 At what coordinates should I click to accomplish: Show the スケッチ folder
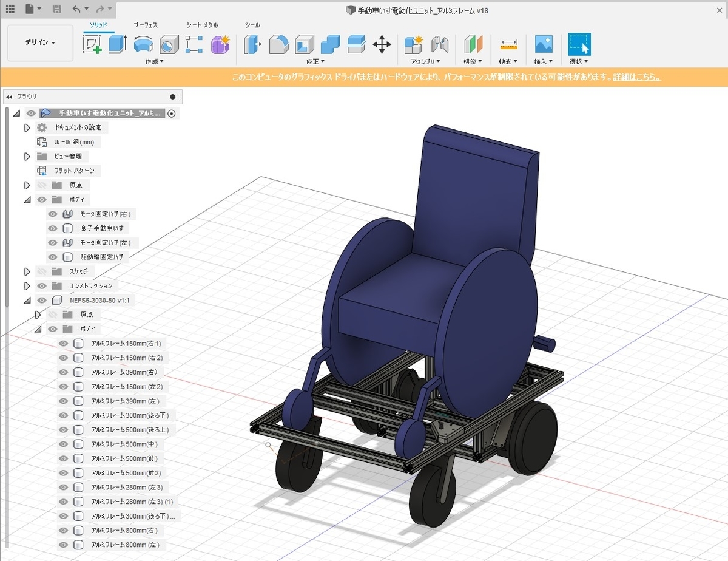point(42,271)
